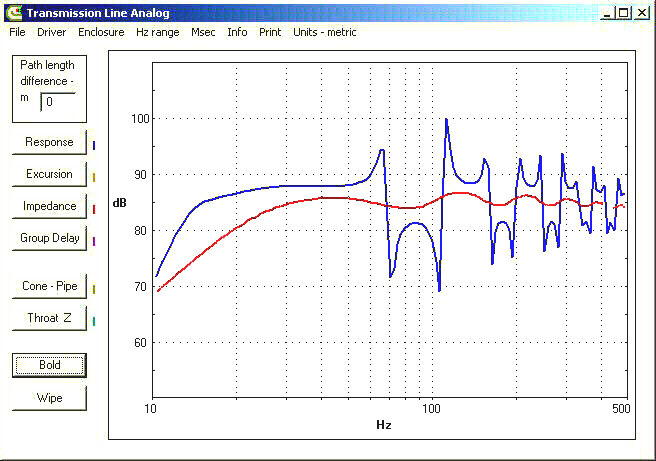This screenshot has width=656, height=461.
Task: Click the 100 dB axis label
Action: 140,119
